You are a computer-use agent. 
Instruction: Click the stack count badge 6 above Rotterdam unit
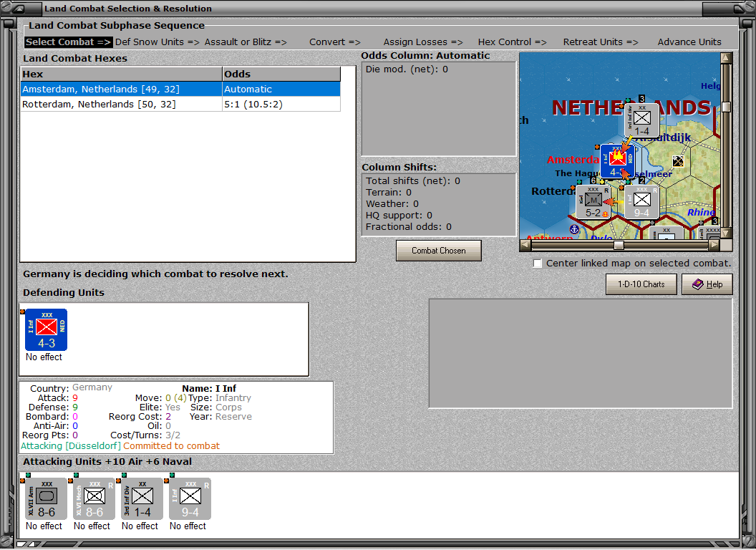pyautogui.click(x=593, y=180)
